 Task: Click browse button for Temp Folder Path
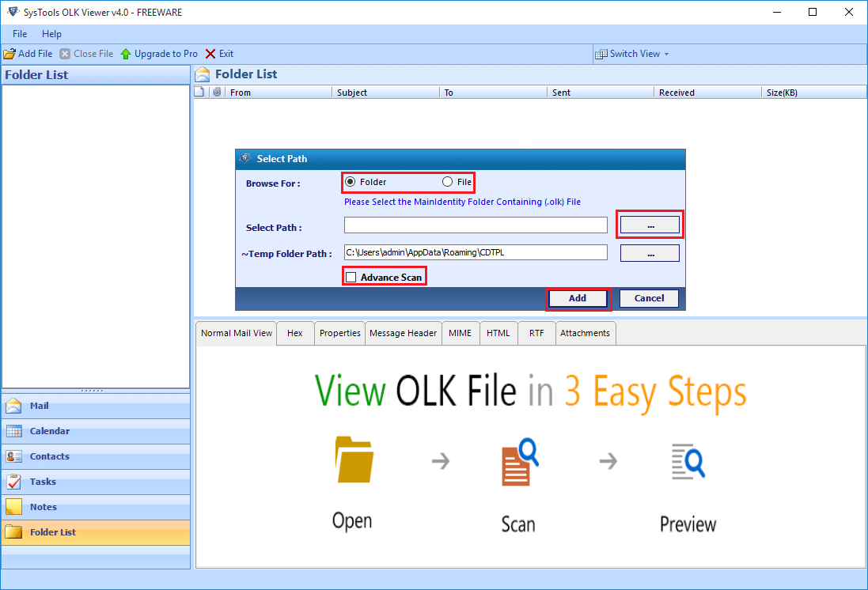[650, 253]
